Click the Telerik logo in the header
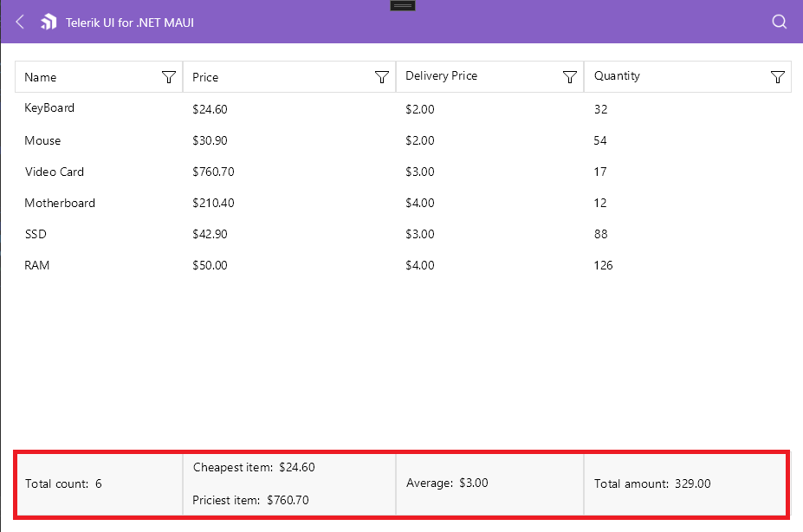Image resolution: width=803 pixels, height=532 pixels. [x=49, y=22]
